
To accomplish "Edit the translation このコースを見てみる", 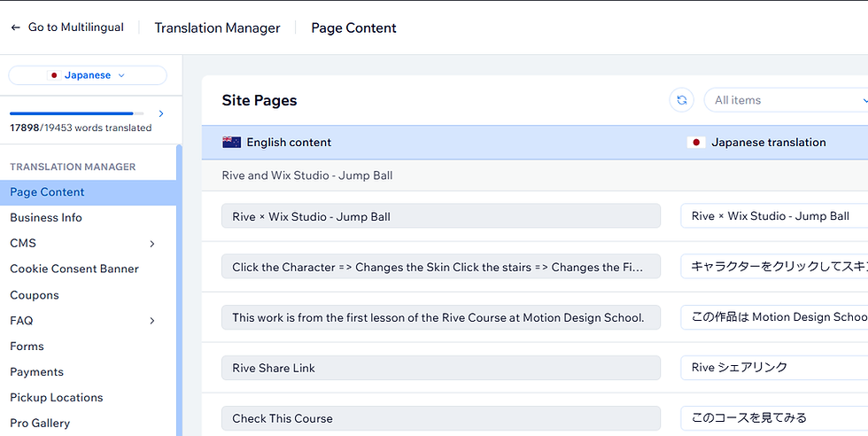I will pyautogui.click(x=774, y=418).
